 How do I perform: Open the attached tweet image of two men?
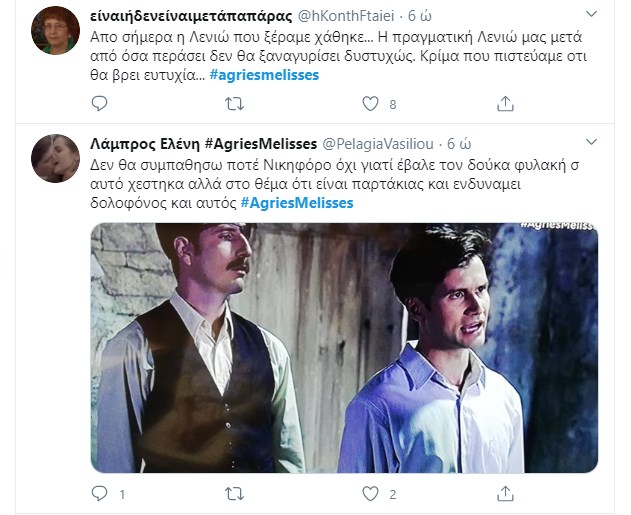(344, 347)
